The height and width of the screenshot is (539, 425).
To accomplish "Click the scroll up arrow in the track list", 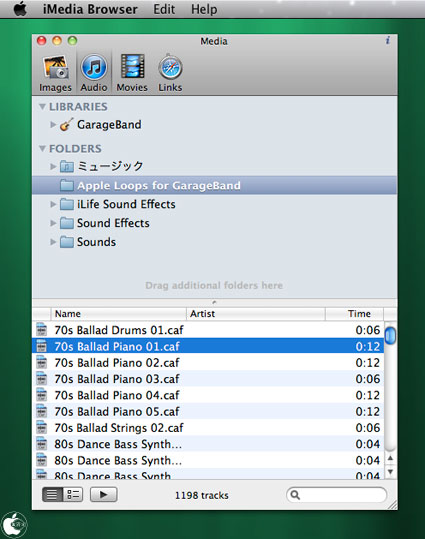I will [x=390, y=458].
